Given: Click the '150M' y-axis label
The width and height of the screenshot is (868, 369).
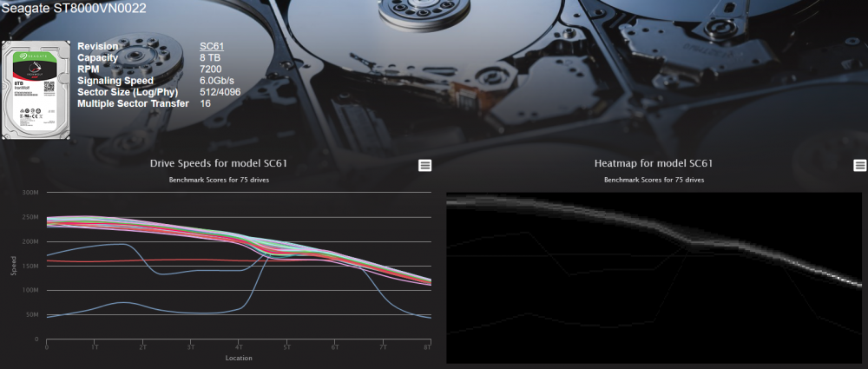Looking at the screenshot, I should (x=30, y=266).
